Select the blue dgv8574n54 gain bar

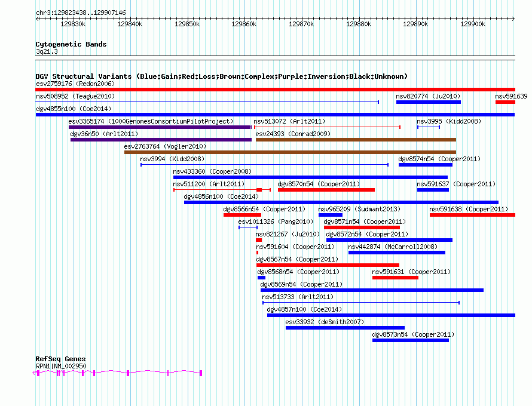pos(426,165)
